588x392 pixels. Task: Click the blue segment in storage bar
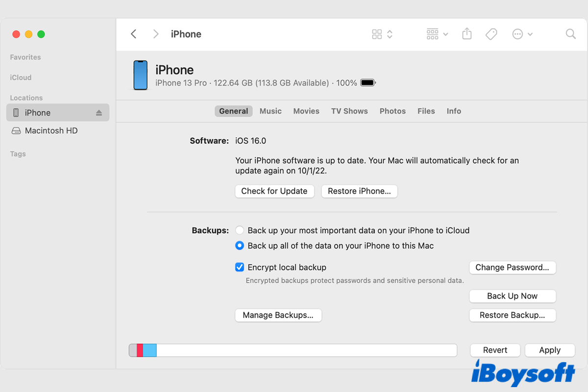click(x=149, y=350)
